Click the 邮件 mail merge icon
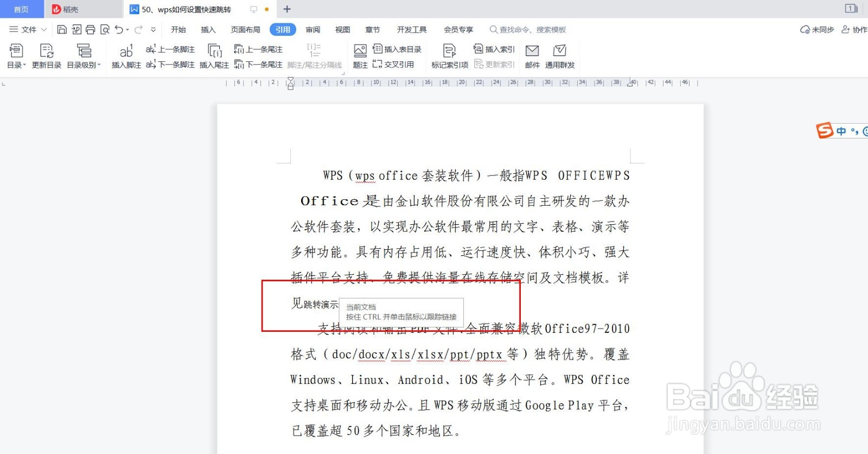Viewport: 868px width, 454px height. 532,56
